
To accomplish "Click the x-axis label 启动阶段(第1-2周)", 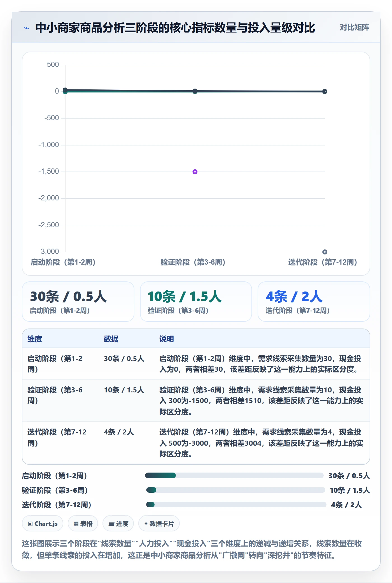I will point(63,262).
